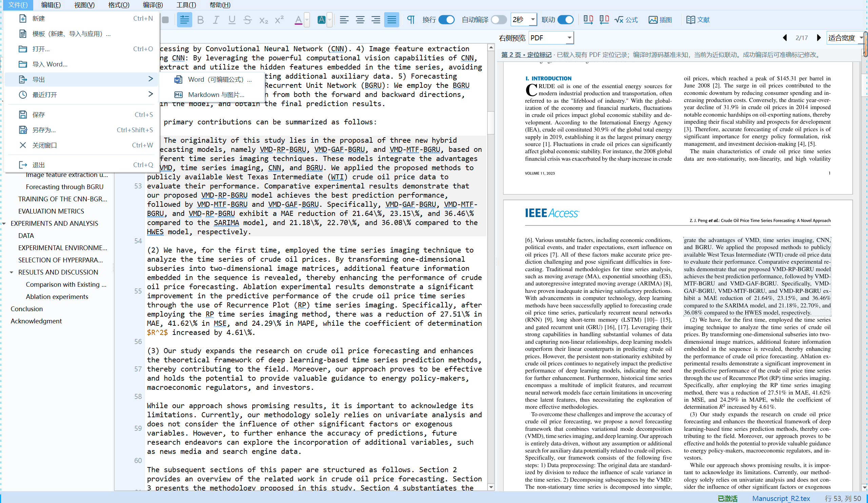Click the paragraph mark icon
The image size is (868, 503).
pyautogui.click(x=411, y=20)
